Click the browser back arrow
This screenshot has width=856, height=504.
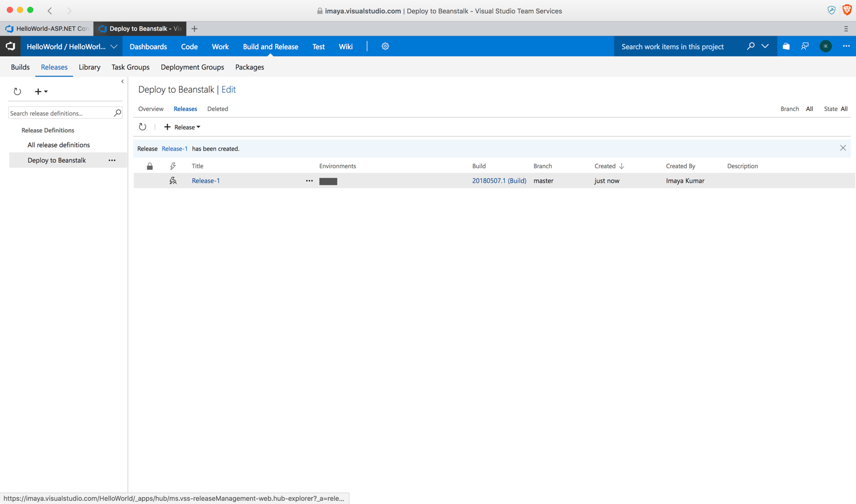(50, 11)
